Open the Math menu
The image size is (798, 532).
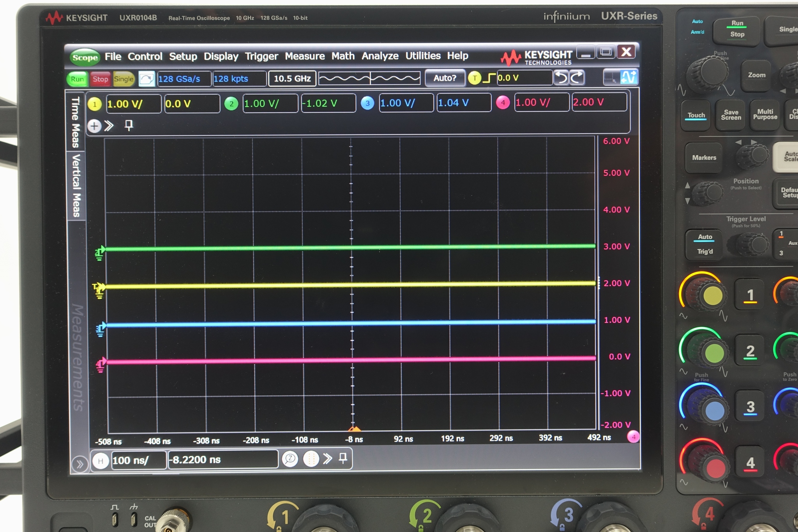(x=343, y=56)
